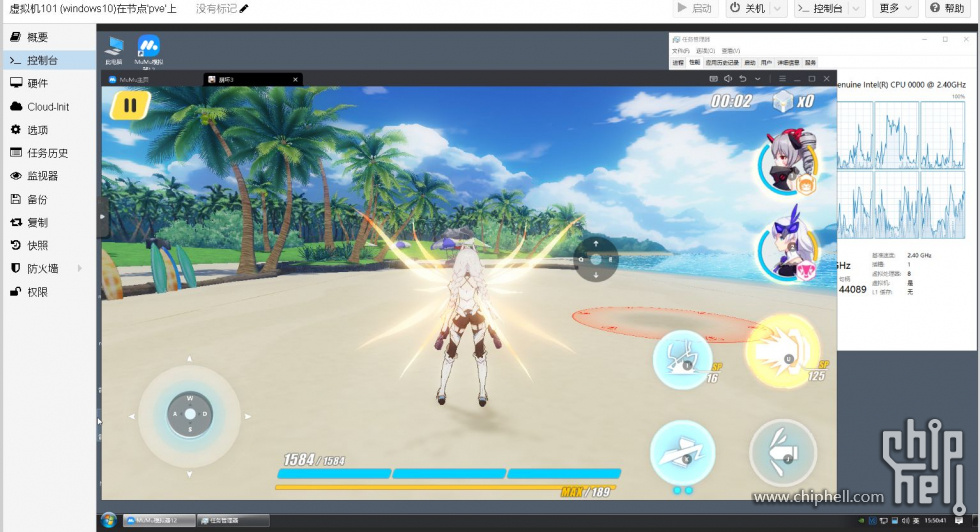The width and height of the screenshot is (980, 532).
Task: Click the 启动 start button
Action: click(695, 8)
